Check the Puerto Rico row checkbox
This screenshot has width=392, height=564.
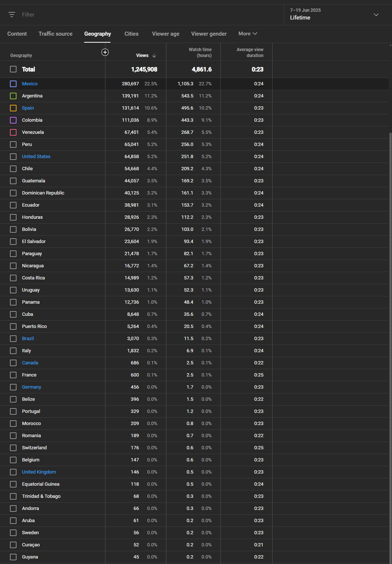13,326
